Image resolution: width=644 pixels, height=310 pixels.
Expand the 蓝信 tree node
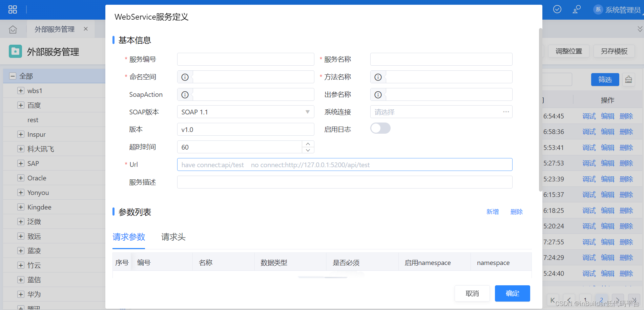click(x=21, y=280)
